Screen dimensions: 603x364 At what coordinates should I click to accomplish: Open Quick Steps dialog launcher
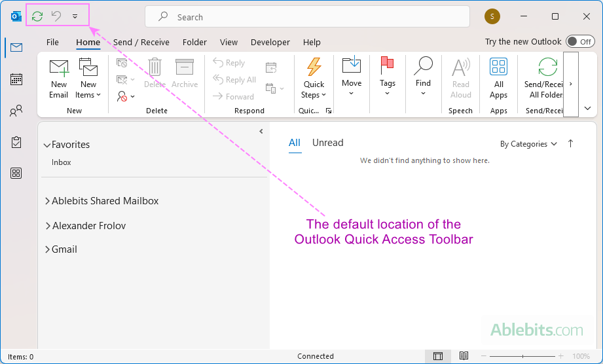(329, 111)
